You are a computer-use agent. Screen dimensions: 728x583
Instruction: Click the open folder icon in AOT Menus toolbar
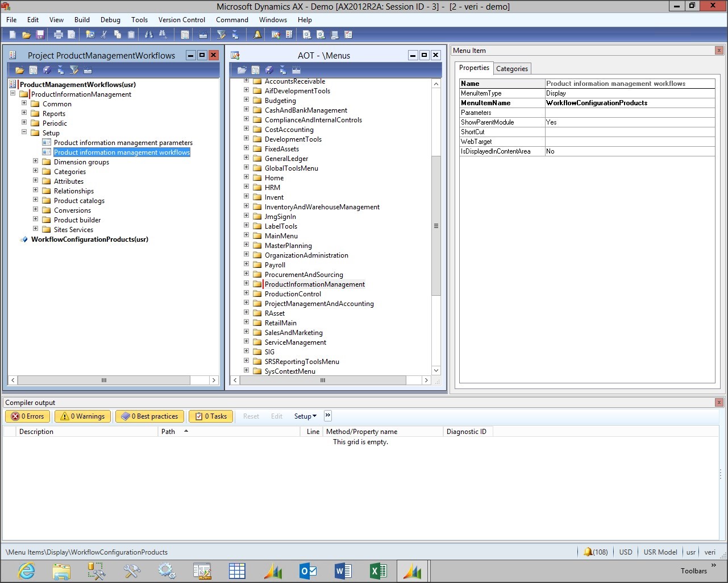242,71
